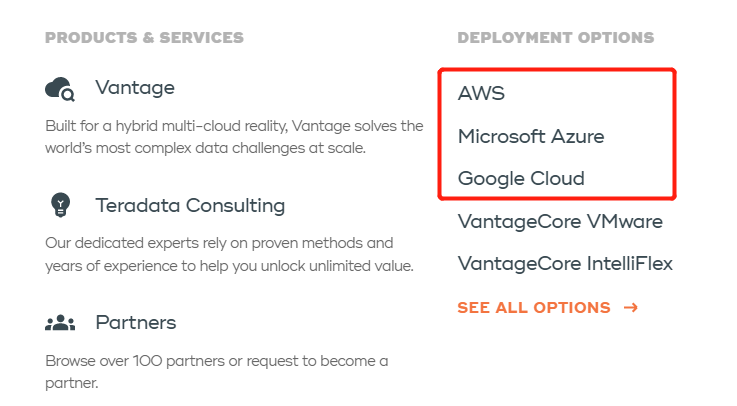Viewport: 737px width, 406px height.
Task: Open VantageCore IntelliFlex option
Action: point(565,264)
